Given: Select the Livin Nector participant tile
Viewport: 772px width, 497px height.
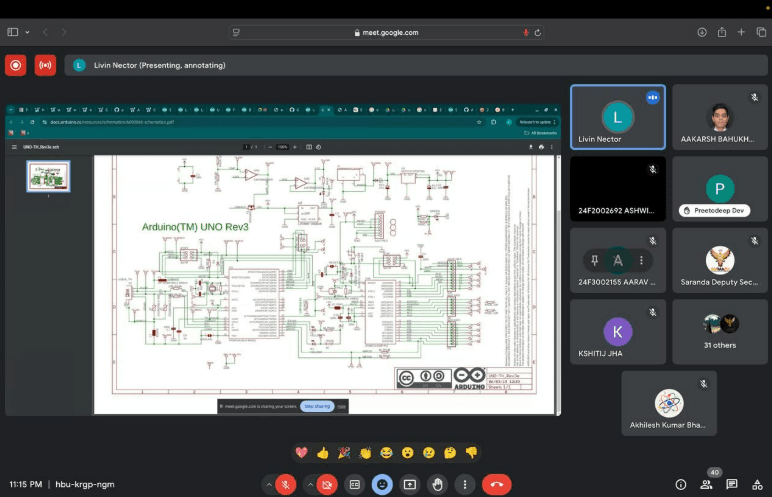Looking at the screenshot, I should 618,117.
